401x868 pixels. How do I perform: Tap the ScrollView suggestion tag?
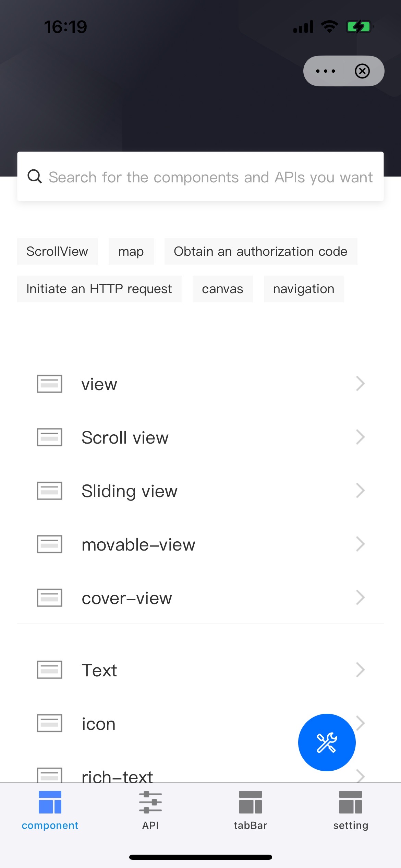pyautogui.click(x=57, y=251)
